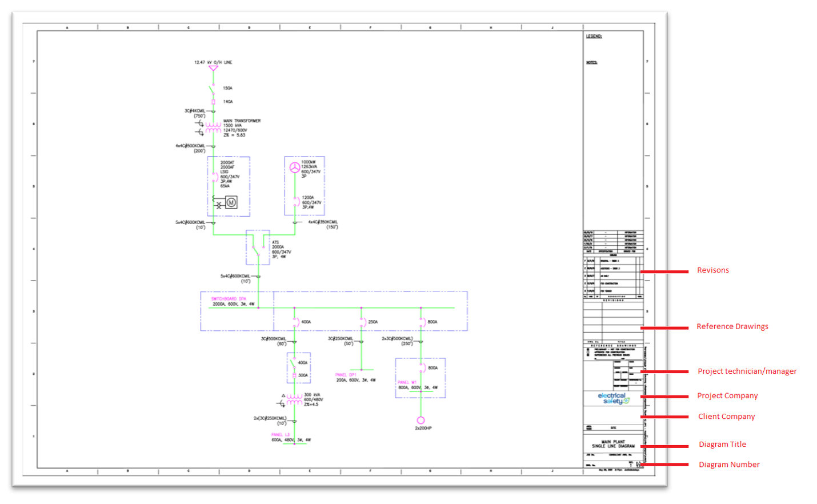Select the MAIN PLANT SINGLE LINE DIAGRAM title
The image size is (817, 504).
613,444
